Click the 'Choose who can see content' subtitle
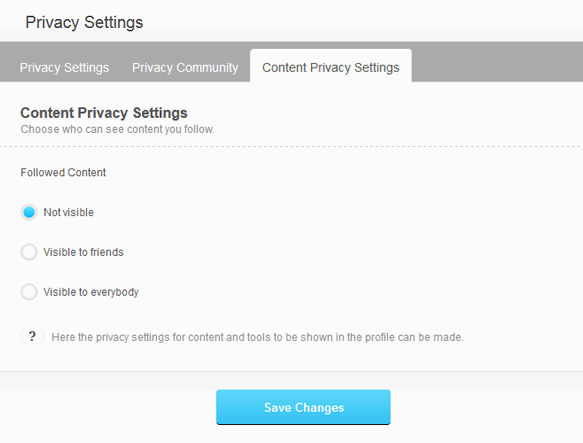This screenshot has width=583, height=443. [x=117, y=129]
